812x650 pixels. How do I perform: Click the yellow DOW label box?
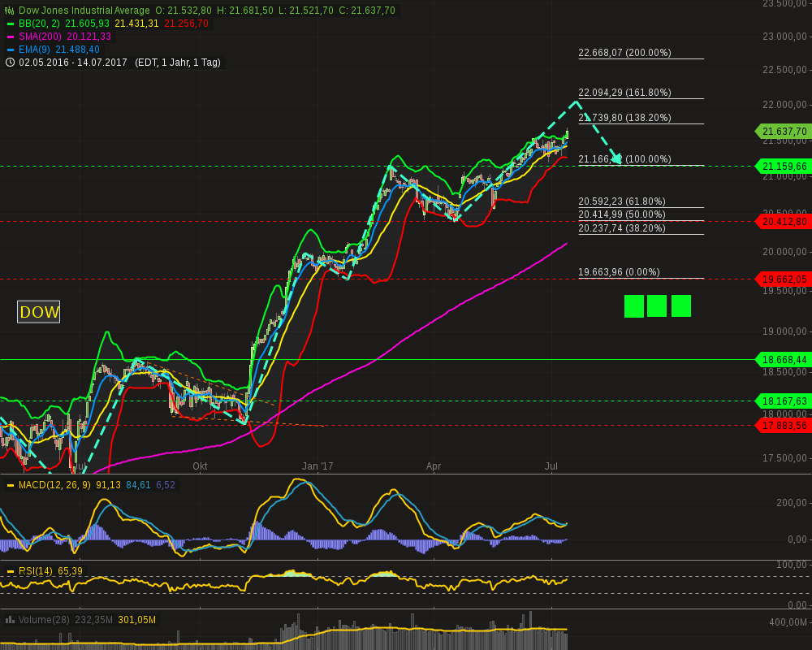[x=39, y=312]
